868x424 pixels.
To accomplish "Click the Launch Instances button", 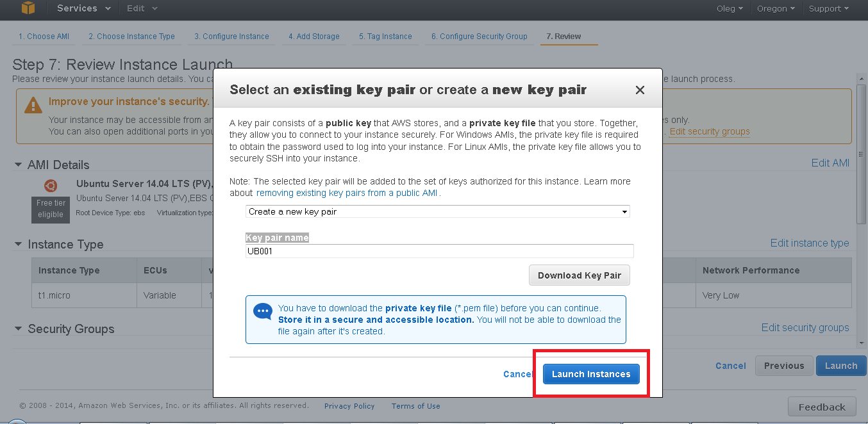I will click(x=591, y=374).
